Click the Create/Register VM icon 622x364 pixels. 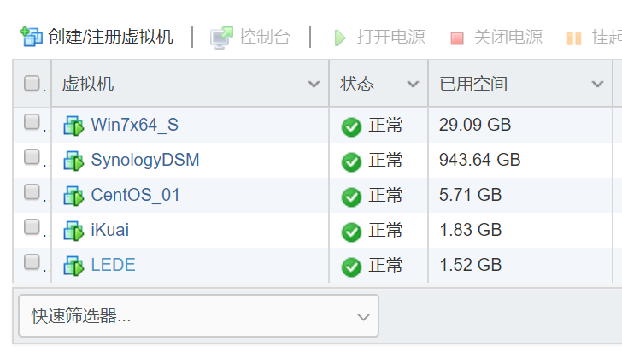tap(32, 37)
